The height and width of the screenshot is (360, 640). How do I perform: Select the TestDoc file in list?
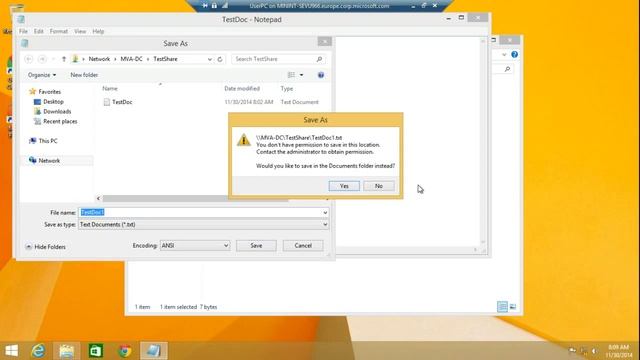122,102
